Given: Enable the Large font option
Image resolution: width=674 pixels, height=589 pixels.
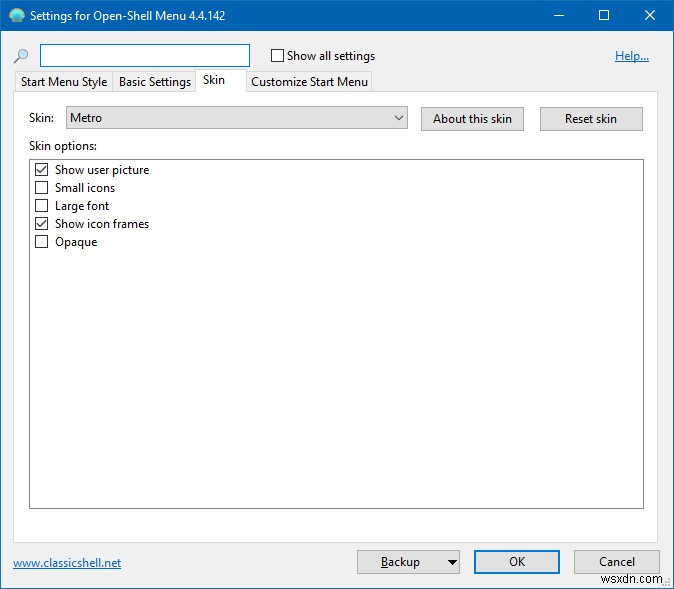Looking at the screenshot, I should (x=42, y=206).
